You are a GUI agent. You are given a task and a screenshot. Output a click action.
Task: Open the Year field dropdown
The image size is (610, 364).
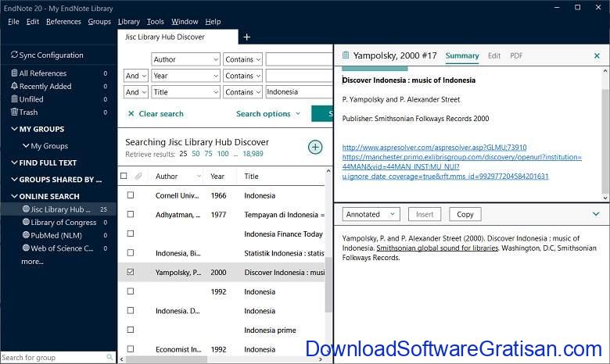pos(185,76)
